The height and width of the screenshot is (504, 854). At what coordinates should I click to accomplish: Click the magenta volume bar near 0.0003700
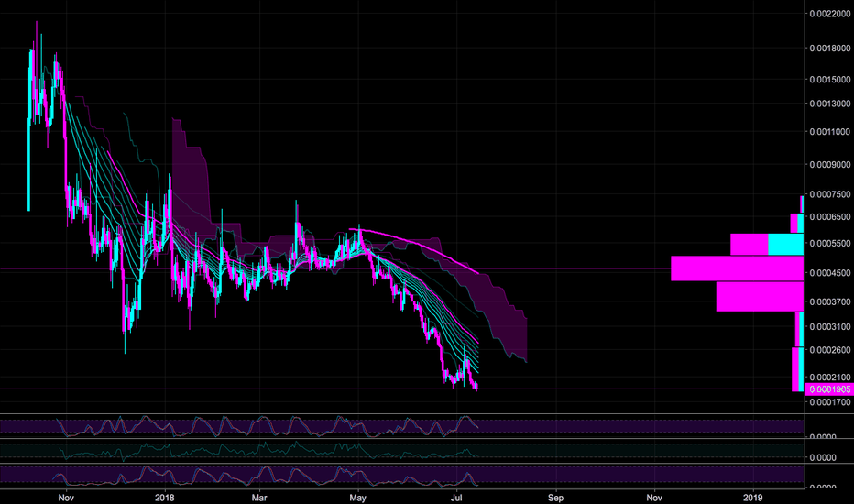(760, 296)
